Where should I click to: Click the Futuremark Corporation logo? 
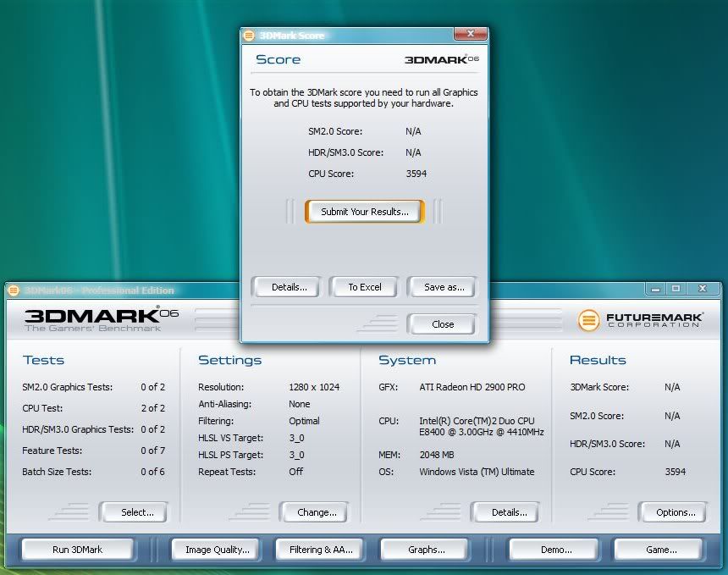point(640,320)
